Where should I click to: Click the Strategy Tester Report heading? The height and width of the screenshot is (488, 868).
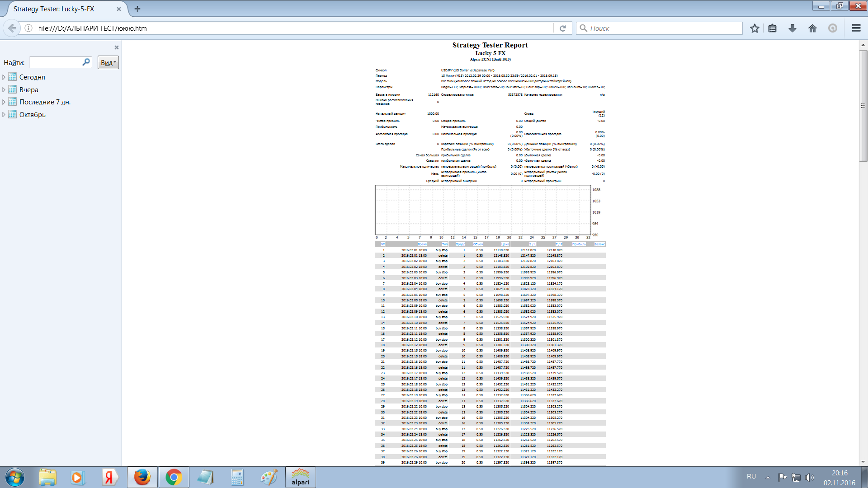(490, 45)
